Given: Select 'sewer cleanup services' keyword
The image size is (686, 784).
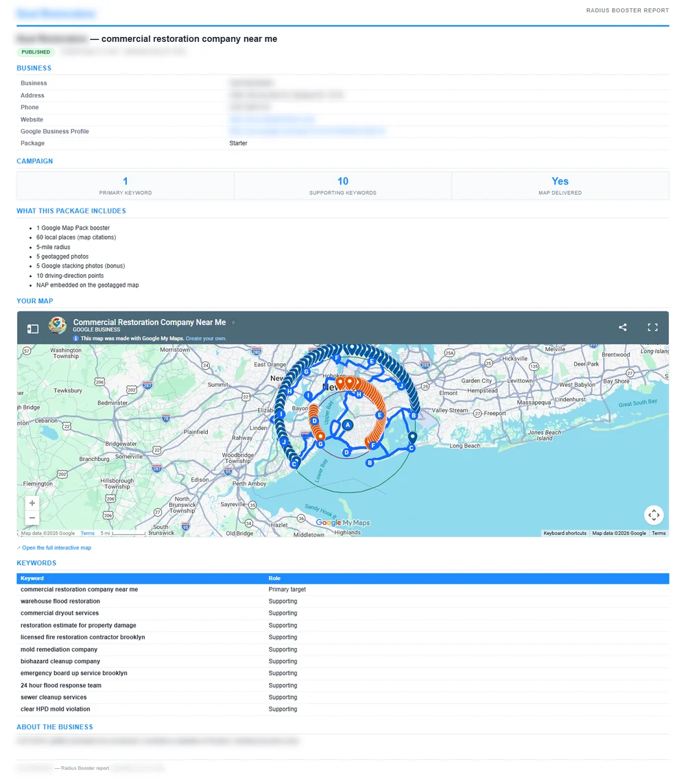Looking at the screenshot, I should [54, 698].
